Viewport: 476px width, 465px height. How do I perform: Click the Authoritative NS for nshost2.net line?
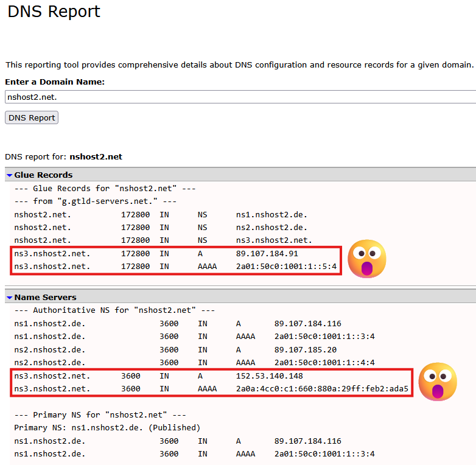pos(114,310)
